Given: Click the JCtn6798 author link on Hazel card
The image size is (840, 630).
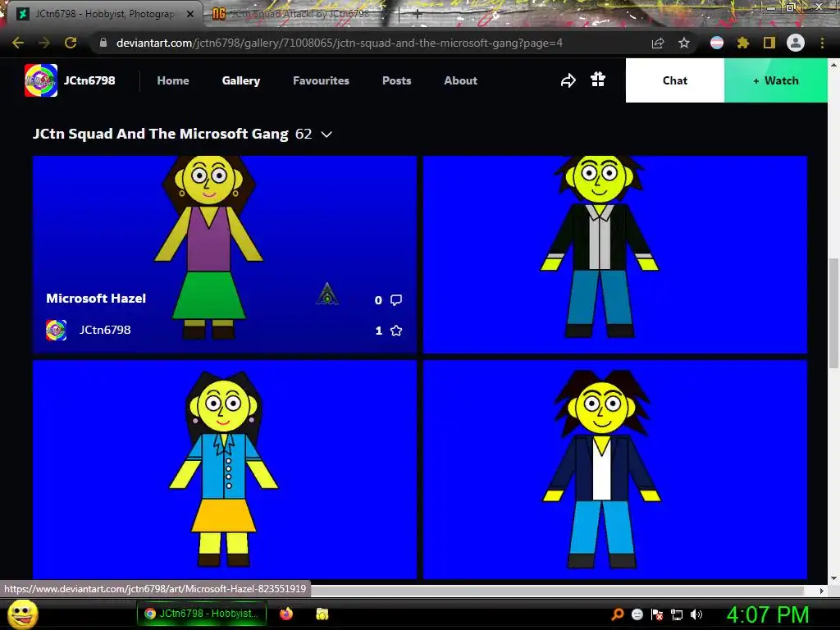Looking at the screenshot, I should pos(105,330).
